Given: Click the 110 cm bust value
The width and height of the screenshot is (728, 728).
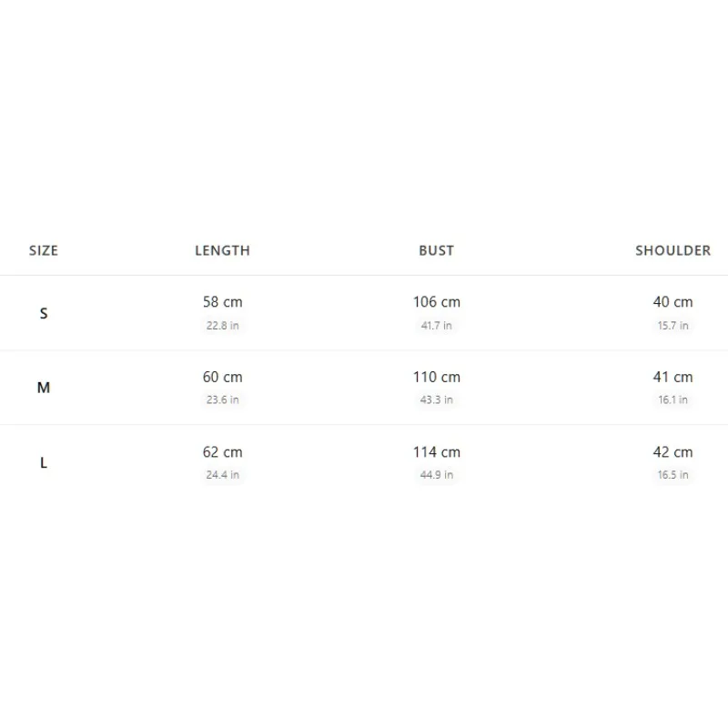Looking at the screenshot, I should (x=437, y=377).
